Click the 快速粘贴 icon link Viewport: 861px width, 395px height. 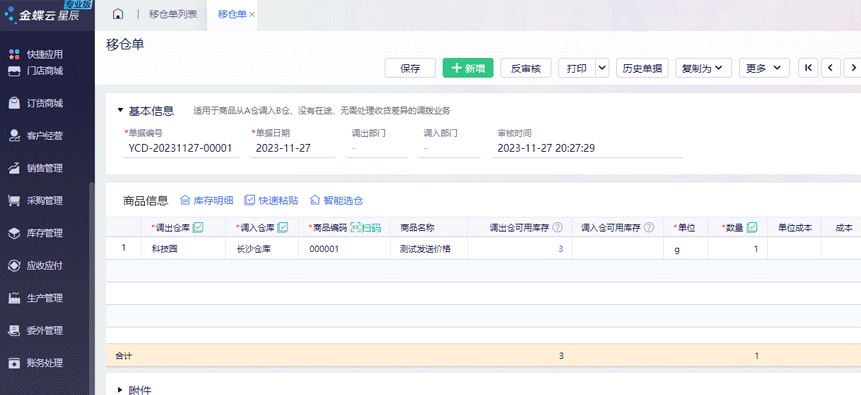271,201
